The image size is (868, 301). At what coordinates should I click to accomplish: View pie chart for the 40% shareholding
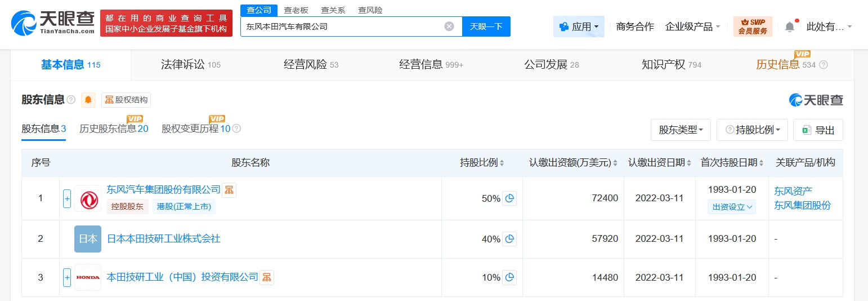[x=509, y=239]
